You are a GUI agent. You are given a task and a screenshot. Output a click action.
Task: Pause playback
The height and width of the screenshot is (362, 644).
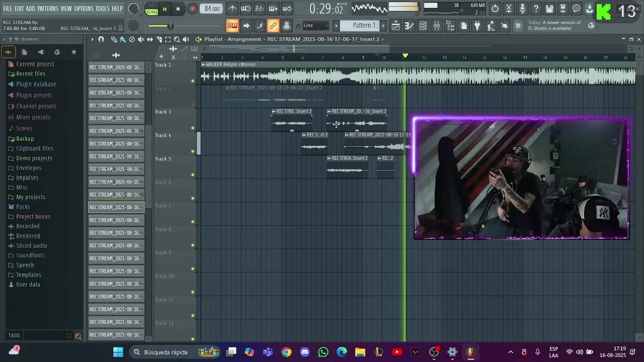point(165,9)
